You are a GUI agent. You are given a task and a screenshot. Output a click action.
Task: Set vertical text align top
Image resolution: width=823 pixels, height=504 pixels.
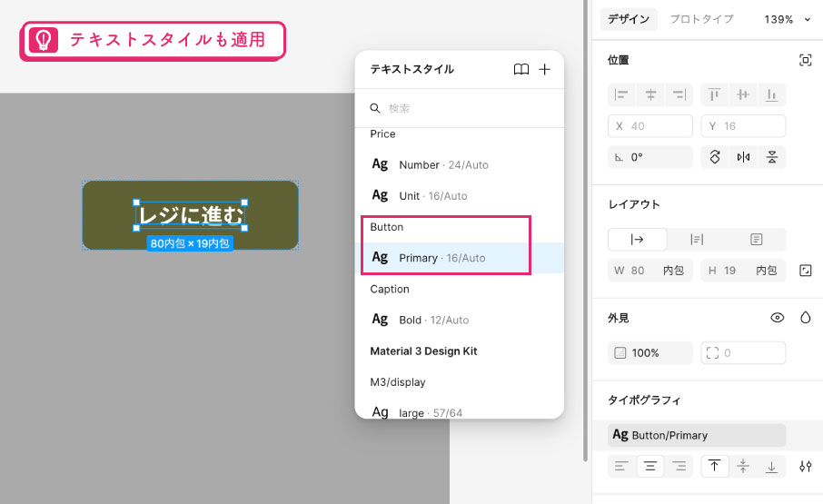tap(714, 466)
